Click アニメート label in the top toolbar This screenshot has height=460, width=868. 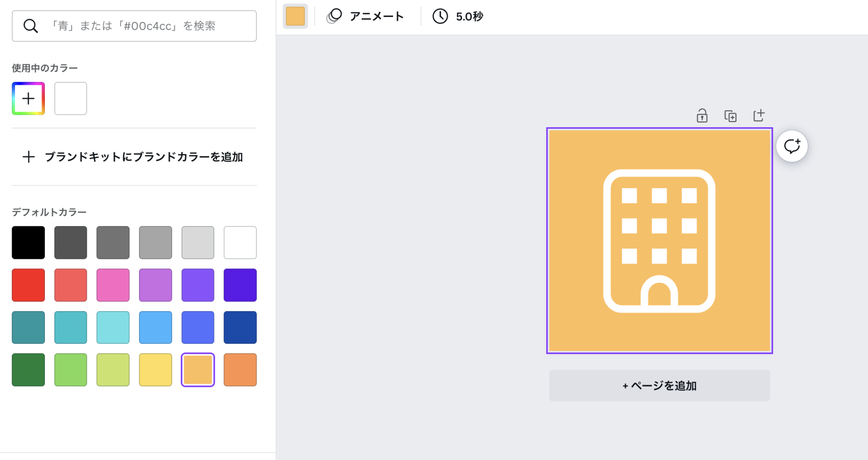[376, 16]
